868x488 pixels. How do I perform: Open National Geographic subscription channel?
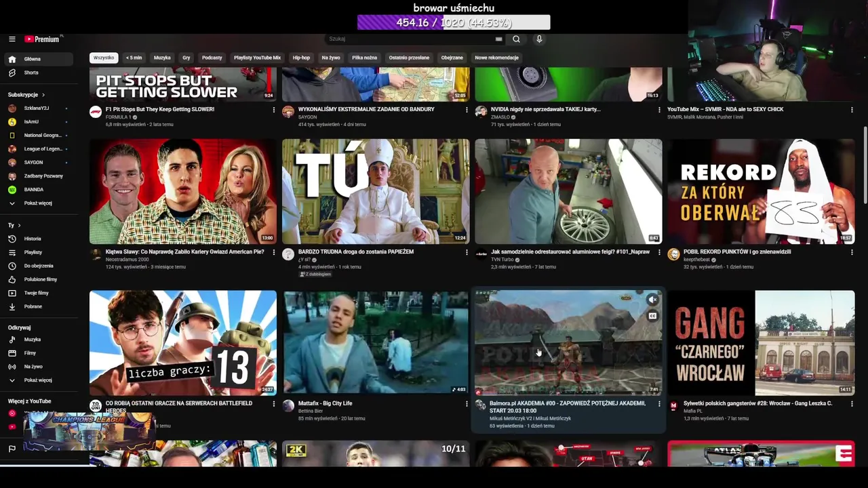(37, 136)
